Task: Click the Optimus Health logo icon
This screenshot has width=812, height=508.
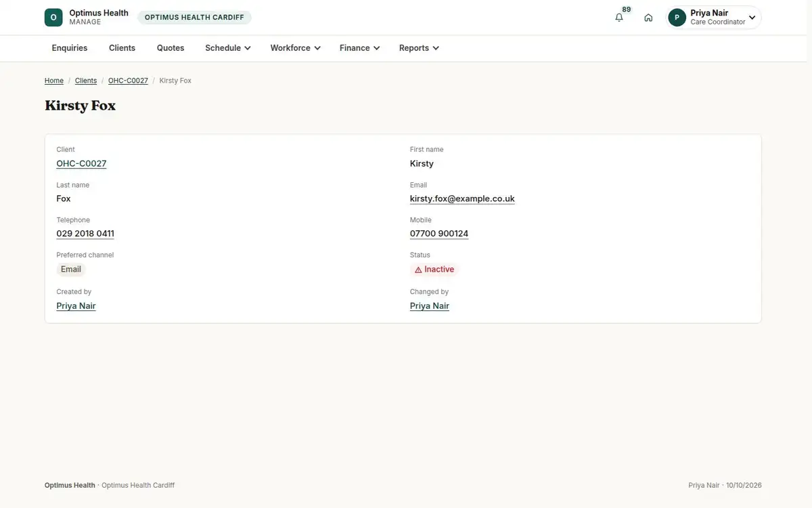Action: 53,18
